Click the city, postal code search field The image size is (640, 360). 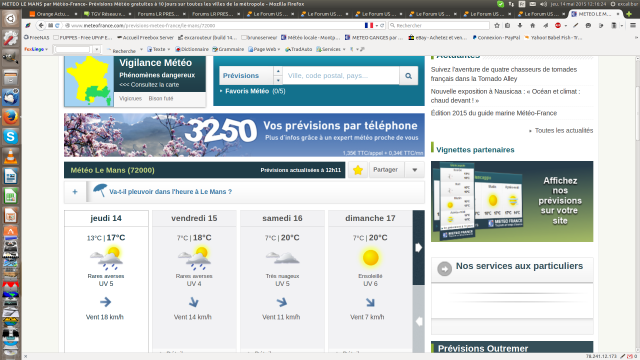tap(341, 76)
